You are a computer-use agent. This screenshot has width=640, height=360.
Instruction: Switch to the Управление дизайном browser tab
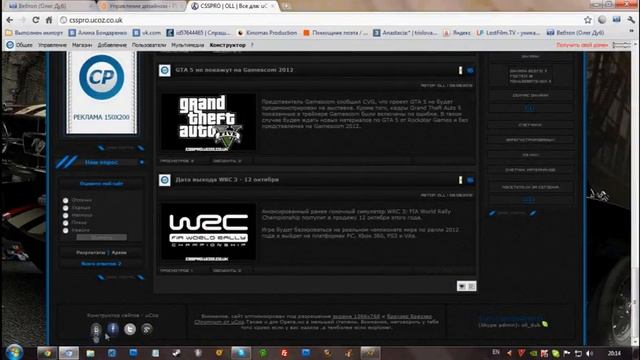[141, 6]
